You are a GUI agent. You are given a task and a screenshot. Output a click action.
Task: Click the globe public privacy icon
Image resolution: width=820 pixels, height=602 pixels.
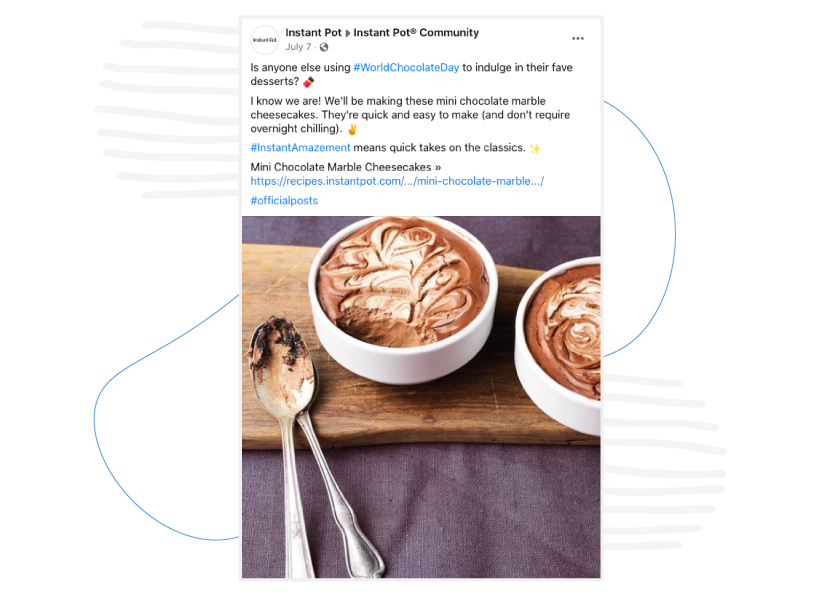(x=324, y=47)
